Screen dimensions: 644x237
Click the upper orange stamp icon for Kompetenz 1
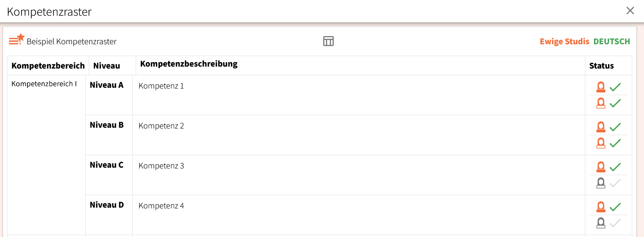pos(601,87)
